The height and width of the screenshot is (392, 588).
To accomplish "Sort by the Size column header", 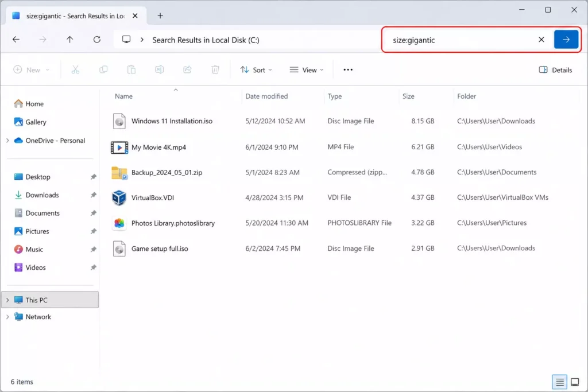I will click(408, 96).
